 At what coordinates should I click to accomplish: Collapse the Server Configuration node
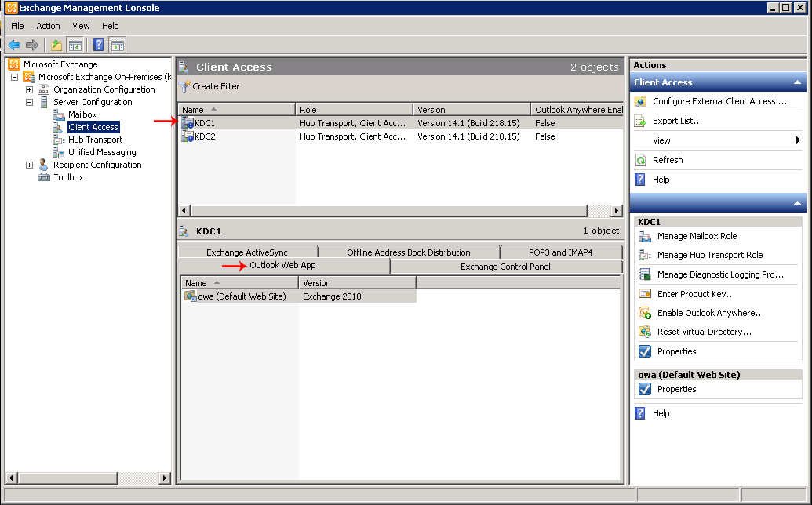30,102
